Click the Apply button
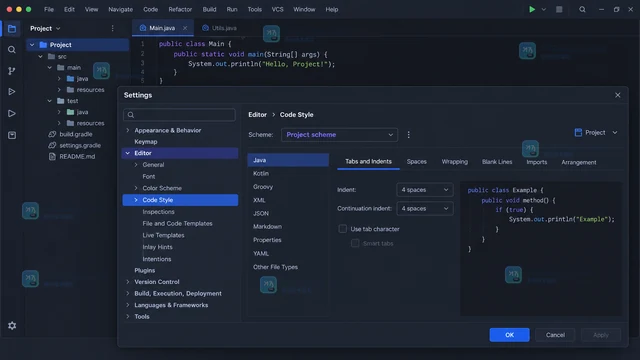 click(601, 335)
